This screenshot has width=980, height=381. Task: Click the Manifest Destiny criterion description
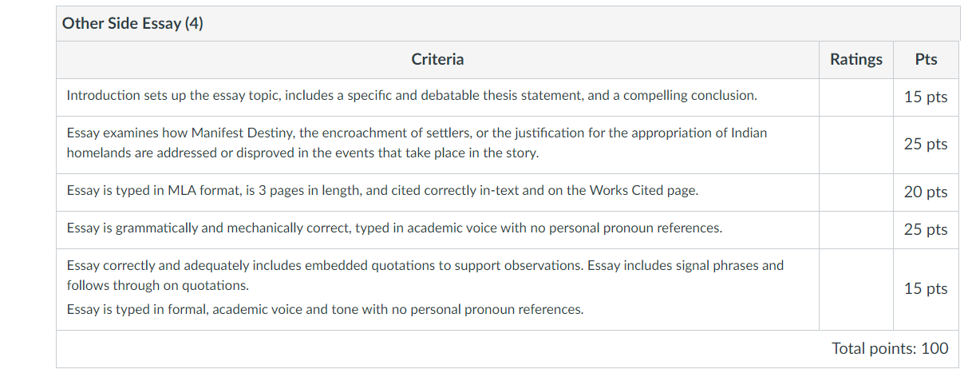point(417,143)
